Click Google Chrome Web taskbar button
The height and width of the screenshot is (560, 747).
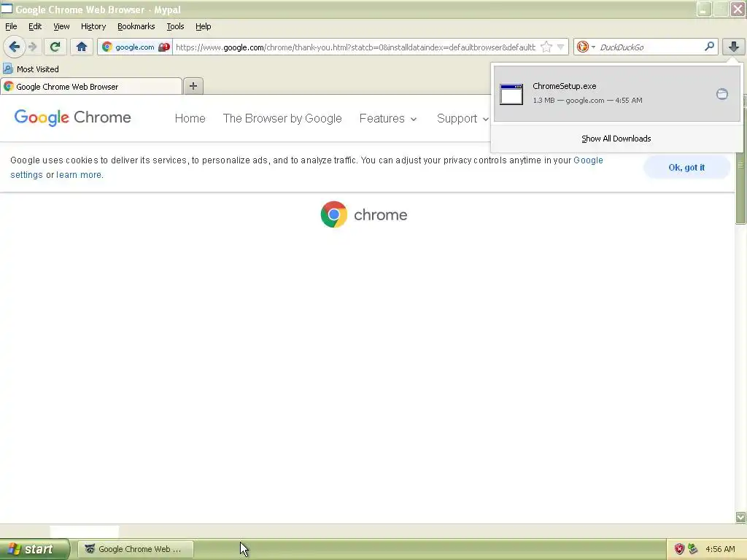136,549
